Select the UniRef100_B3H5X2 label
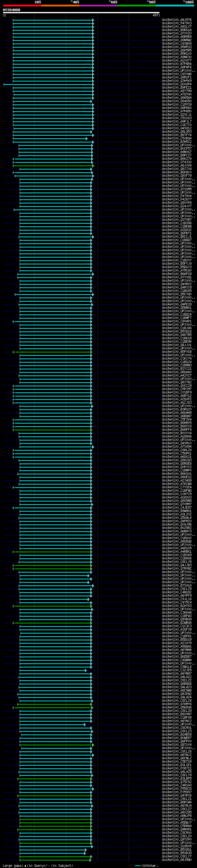This screenshot has height=868, width=197. (177, 142)
